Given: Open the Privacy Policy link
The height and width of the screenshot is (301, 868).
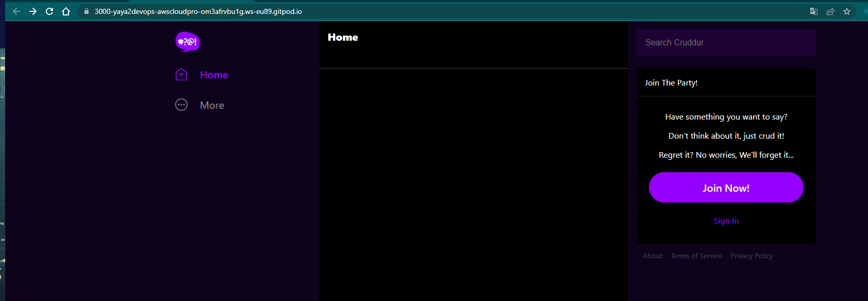Looking at the screenshot, I should coord(752,256).
